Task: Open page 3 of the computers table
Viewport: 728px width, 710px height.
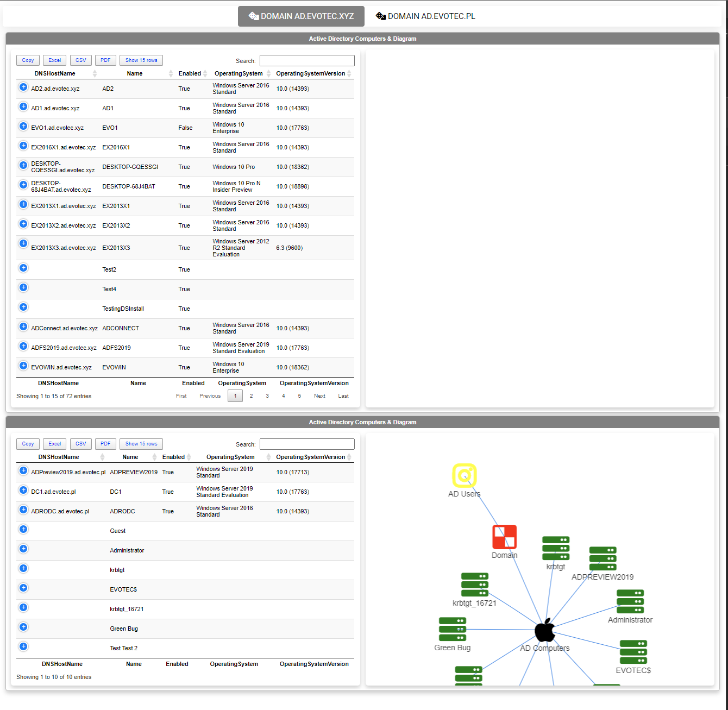Action: [267, 395]
